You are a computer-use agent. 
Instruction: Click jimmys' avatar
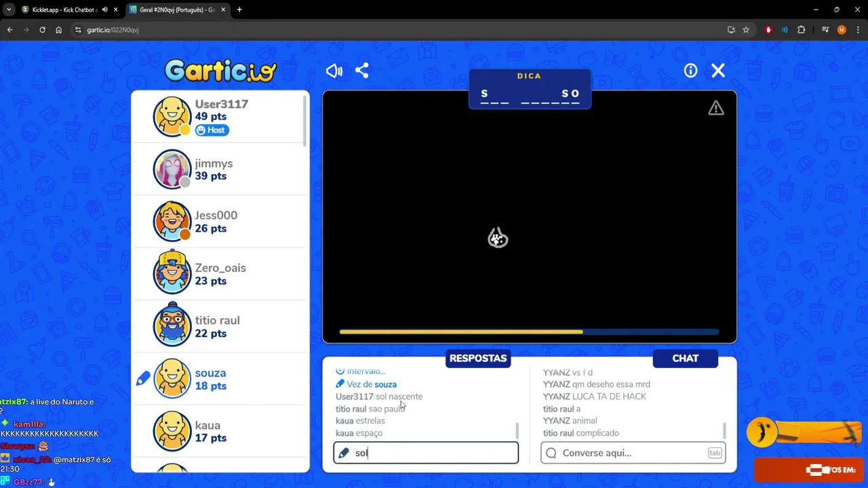click(x=172, y=169)
